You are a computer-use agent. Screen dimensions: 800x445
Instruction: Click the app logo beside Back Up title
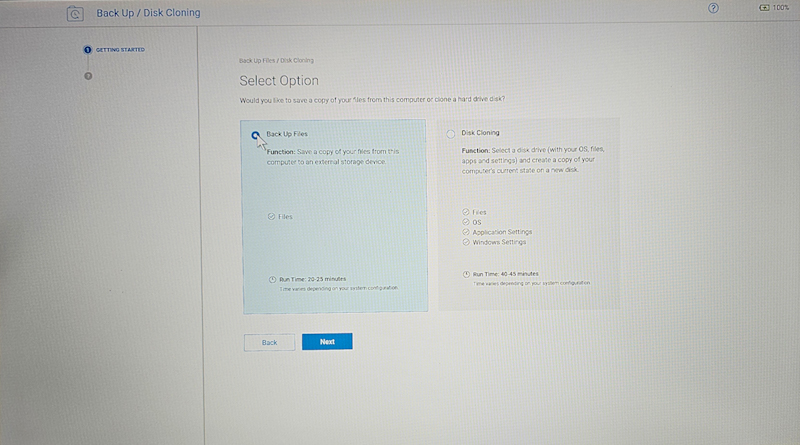[x=74, y=13]
